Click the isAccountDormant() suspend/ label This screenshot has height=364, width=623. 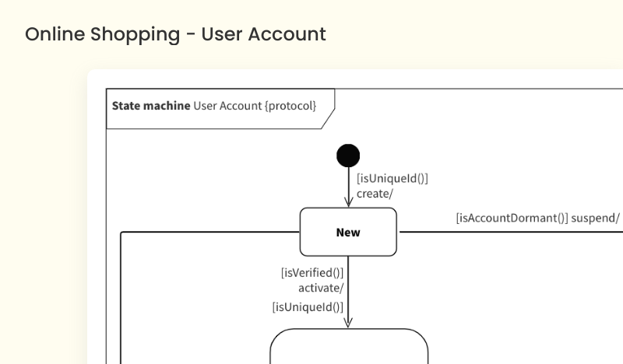pyautogui.click(x=537, y=218)
